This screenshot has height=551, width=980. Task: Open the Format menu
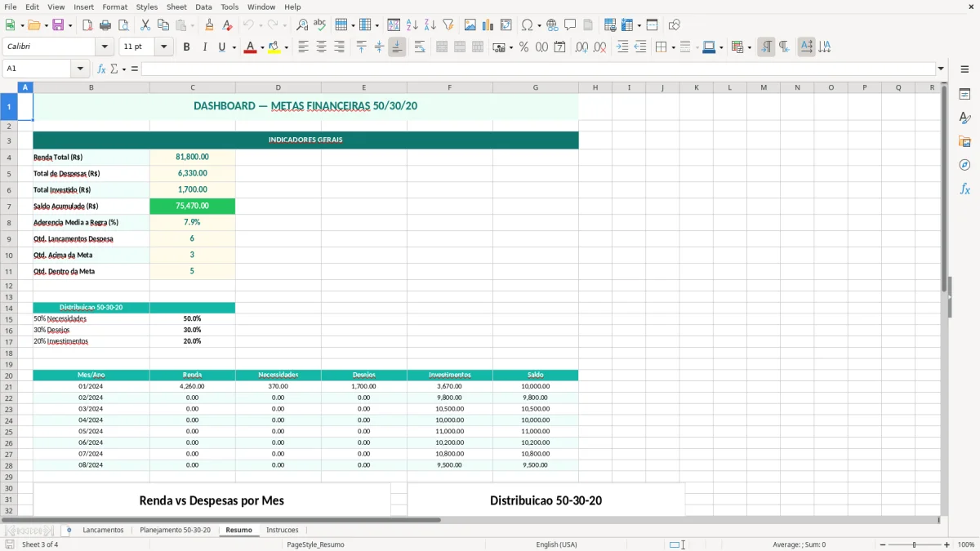(114, 7)
